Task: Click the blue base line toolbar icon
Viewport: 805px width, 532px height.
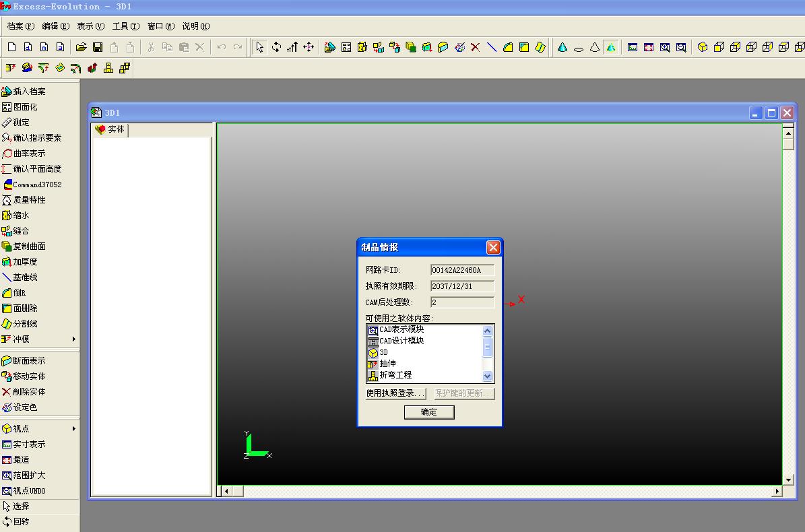Action: (x=491, y=47)
